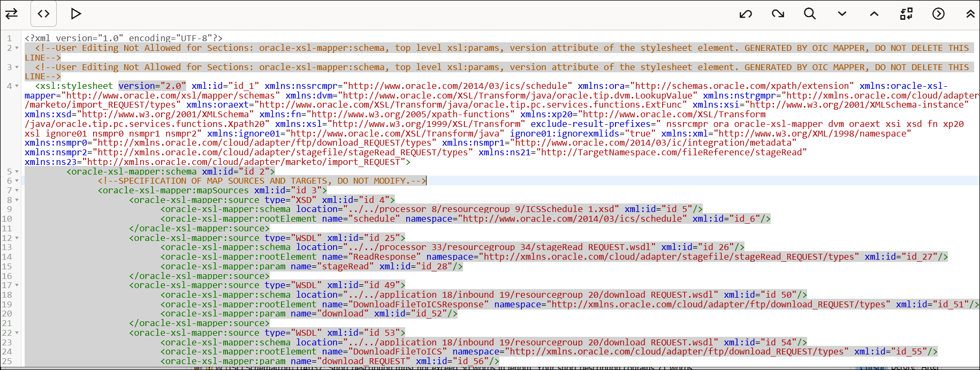This screenshot has width=980, height=370.
Task: Click the ignore01:ignorexmlids="true" attribute
Action: tap(583, 133)
